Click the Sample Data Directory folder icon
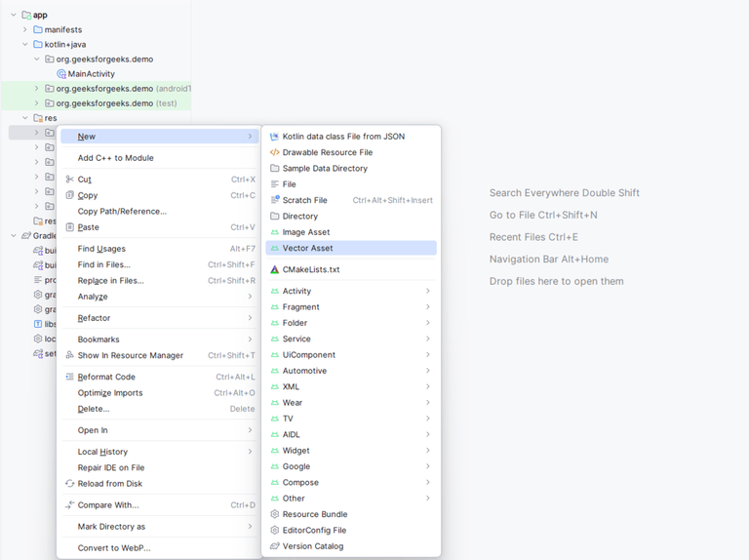This screenshot has height=560, width=749. pyautogui.click(x=274, y=168)
